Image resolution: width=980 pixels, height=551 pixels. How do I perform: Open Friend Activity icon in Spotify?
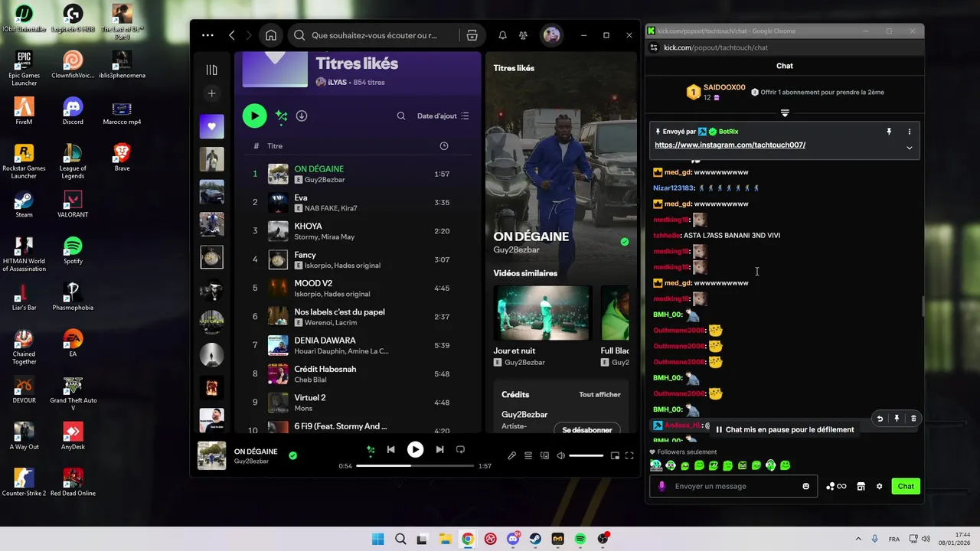coord(523,35)
